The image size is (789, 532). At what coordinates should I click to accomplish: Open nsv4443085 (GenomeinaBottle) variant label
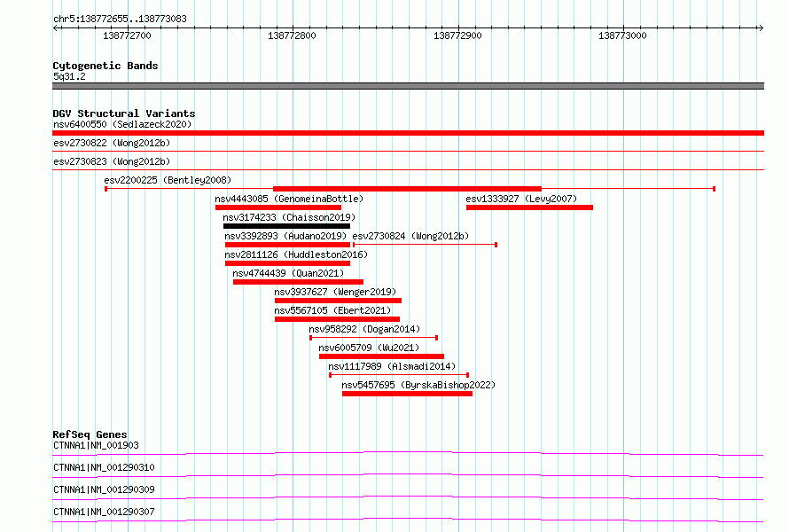click(x=289, y=199)
